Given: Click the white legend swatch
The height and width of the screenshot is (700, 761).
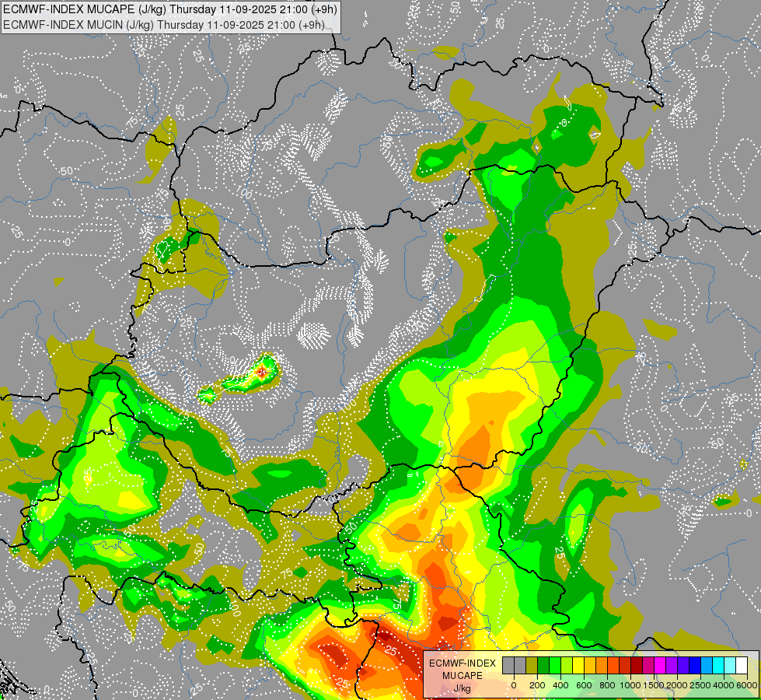Looking at the screenshot, I should [742, 666].
